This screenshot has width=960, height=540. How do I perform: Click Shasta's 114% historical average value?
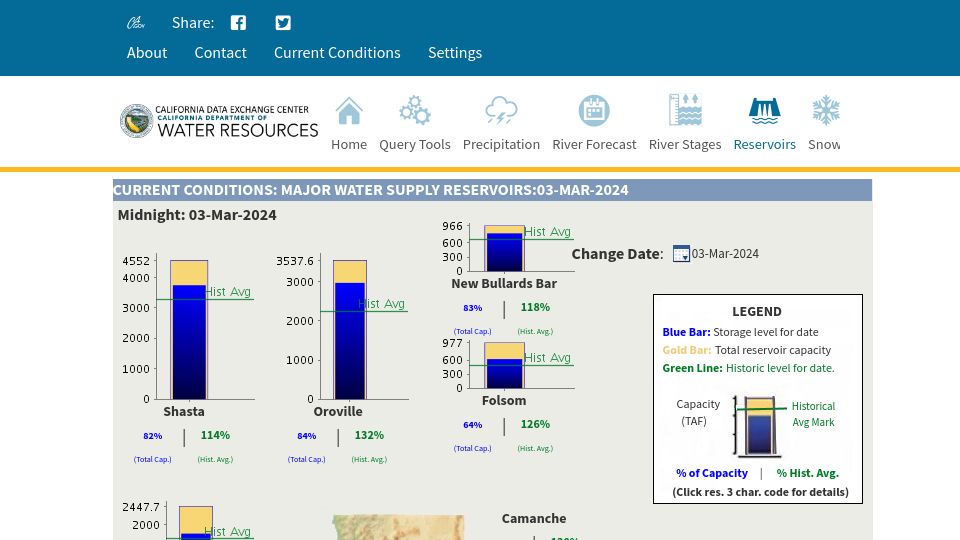[x=216, y=435]
